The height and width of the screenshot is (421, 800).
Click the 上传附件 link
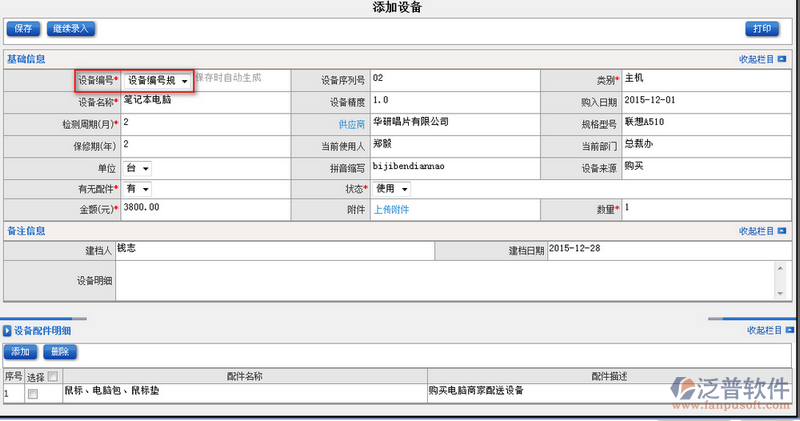point(392,210)
